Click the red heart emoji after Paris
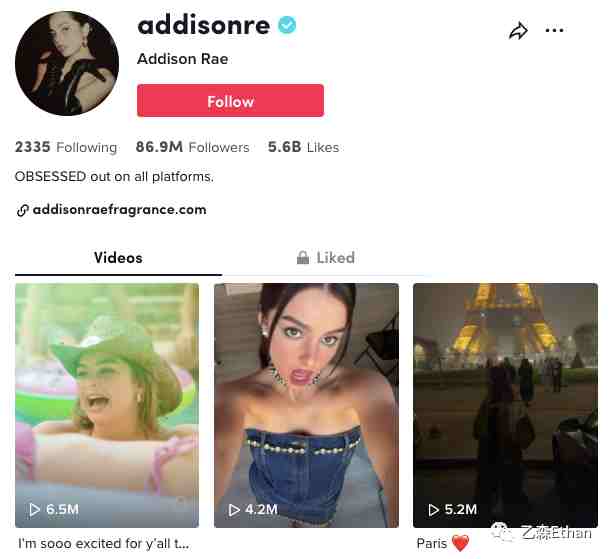Viewport: 611px width, 559px height. (x=460, y=543)
